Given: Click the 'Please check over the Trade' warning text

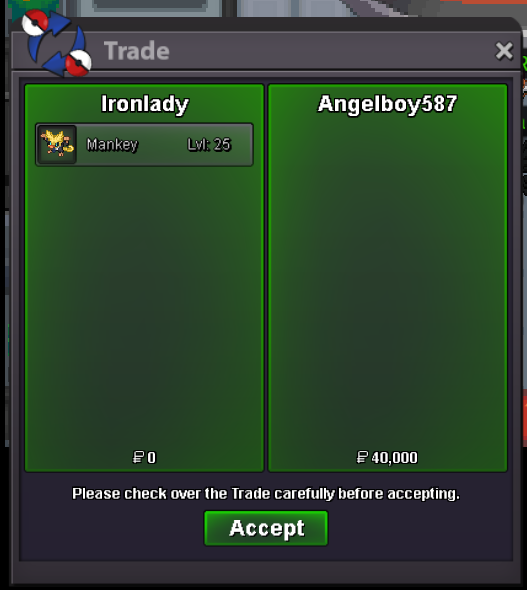Looking at the screenshot, I should pos(266,494).
